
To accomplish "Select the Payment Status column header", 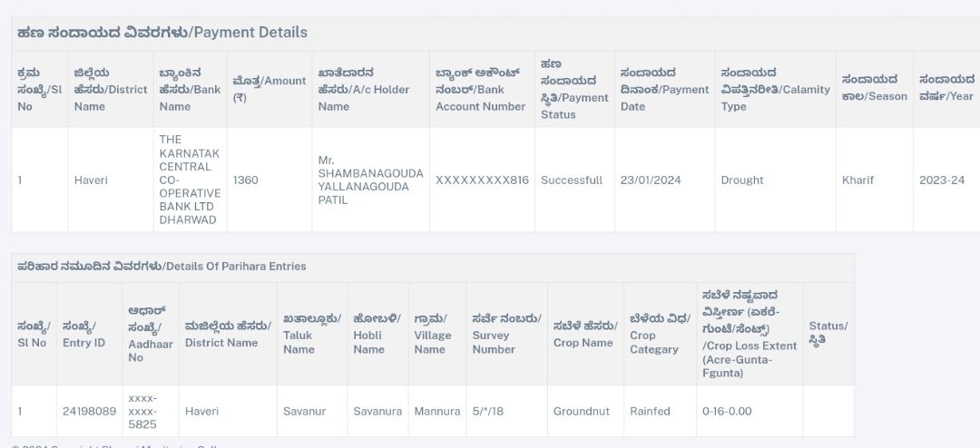I will click(x=574, y=90).
